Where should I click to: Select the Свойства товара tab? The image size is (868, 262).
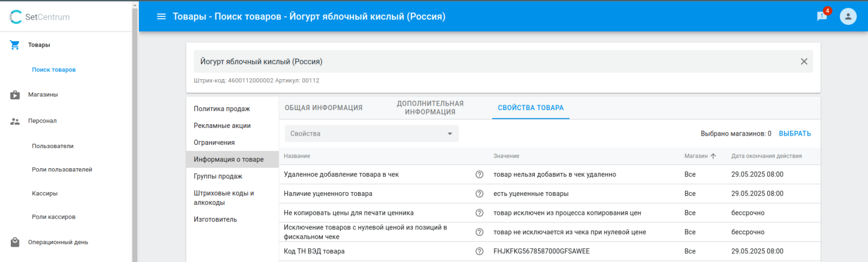pyautogui.click(x=531, y=107)
